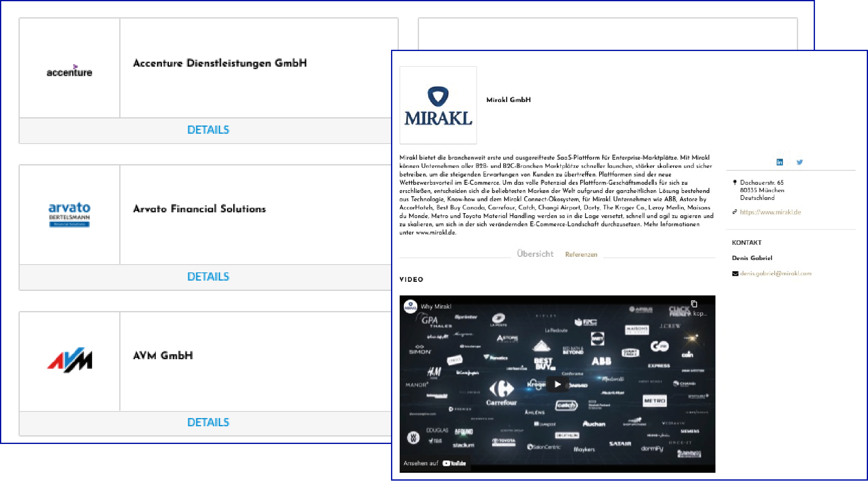868x481 pixels.
Task: Click Ansehen auf YouTube in video
Action: coord(435,463)
